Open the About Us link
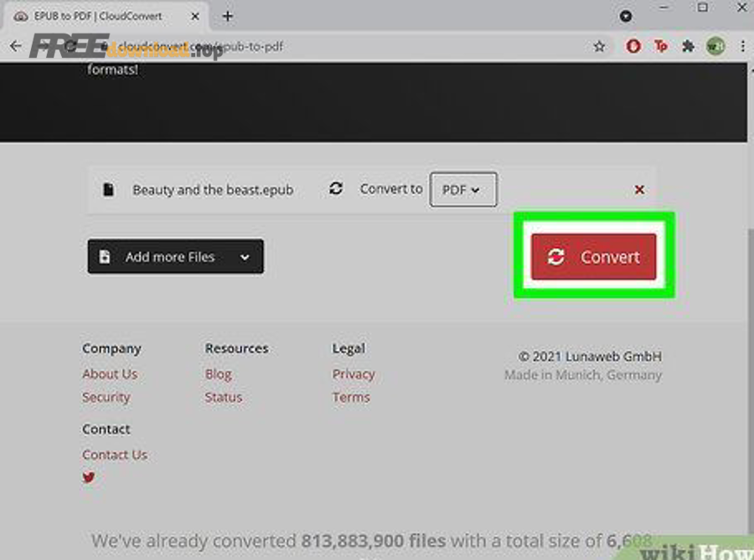The width and height of the screenshot is (754, 560). [x=110, y=373]
